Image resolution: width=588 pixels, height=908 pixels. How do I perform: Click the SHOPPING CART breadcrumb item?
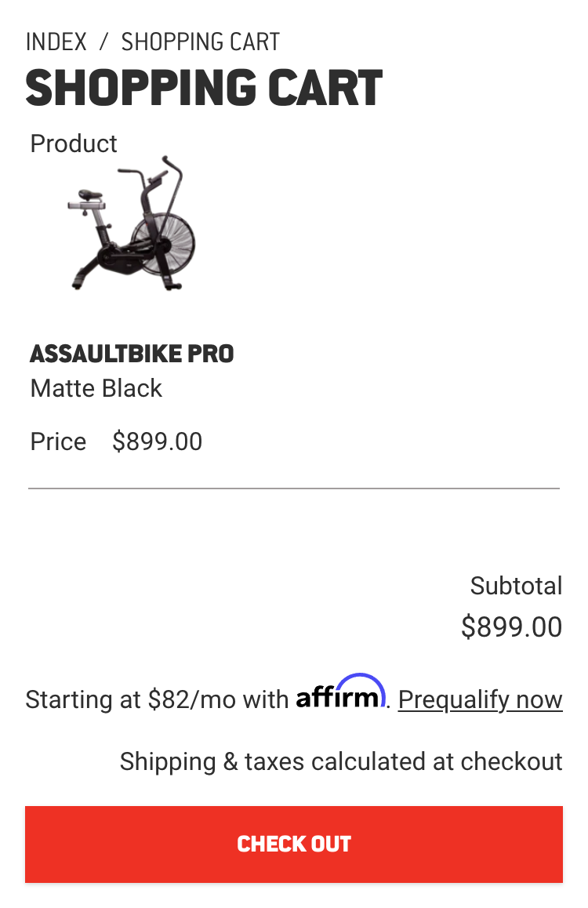[200, 42]
